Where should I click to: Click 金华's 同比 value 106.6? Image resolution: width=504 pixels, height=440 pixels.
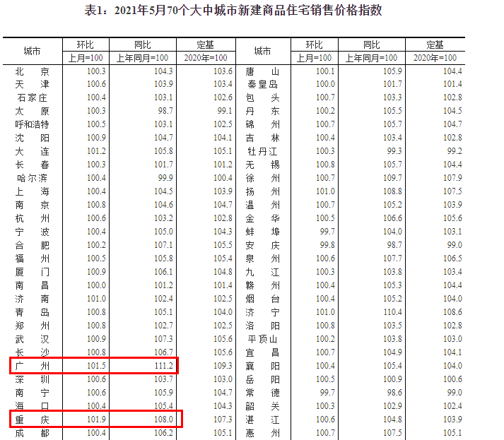coord(392,218)
